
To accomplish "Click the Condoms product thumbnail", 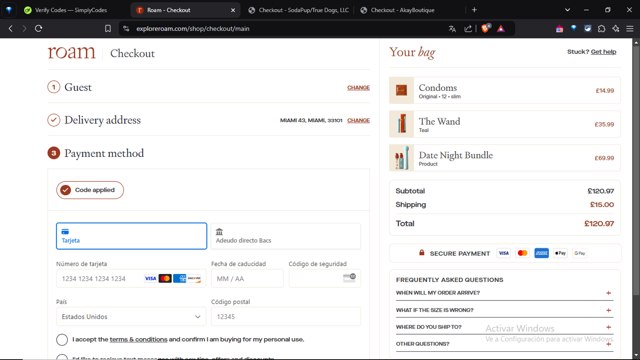I will point(401,90).
